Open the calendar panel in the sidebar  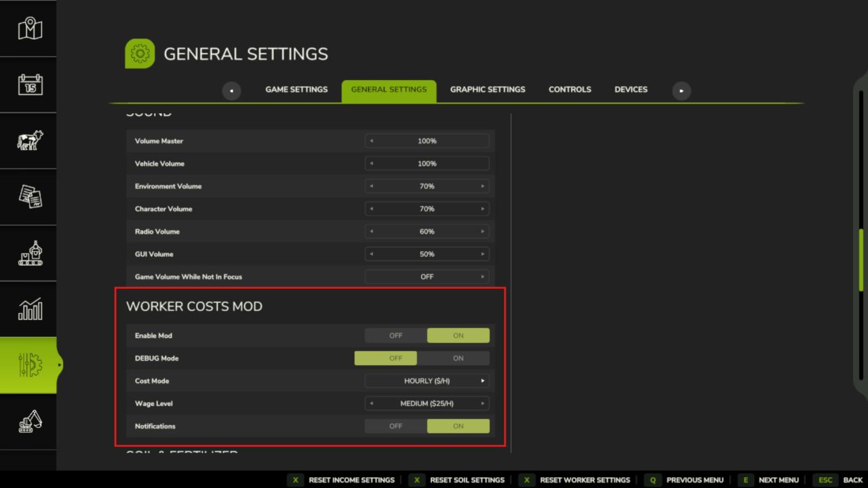(28, 85)
